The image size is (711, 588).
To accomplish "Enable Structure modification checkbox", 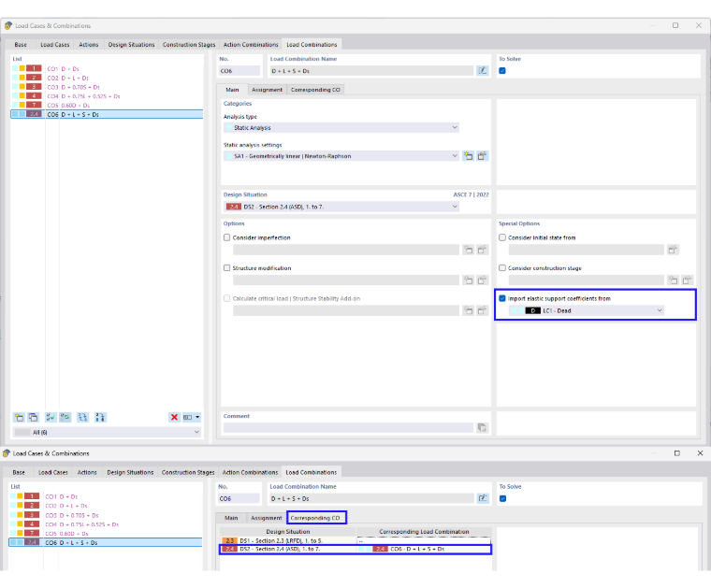I will point(226,267).
